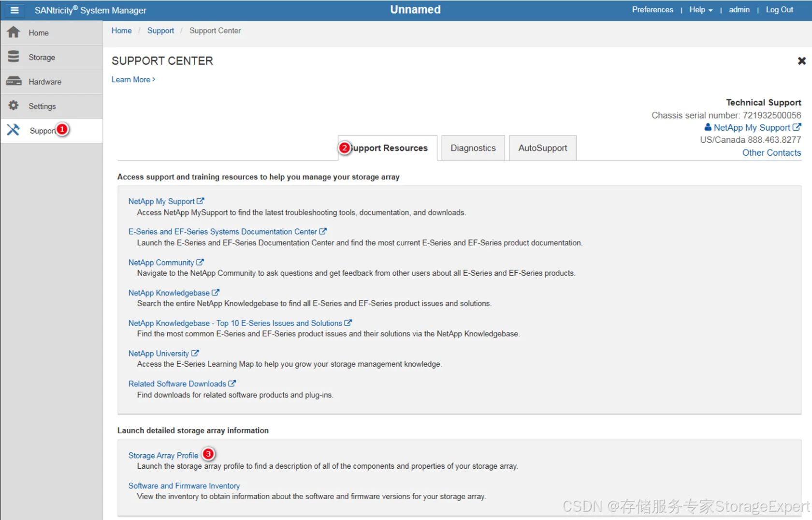This screenshot has width=812, height=520.
Task: Go to Home in the sidebar
Action: click(51, 33)
